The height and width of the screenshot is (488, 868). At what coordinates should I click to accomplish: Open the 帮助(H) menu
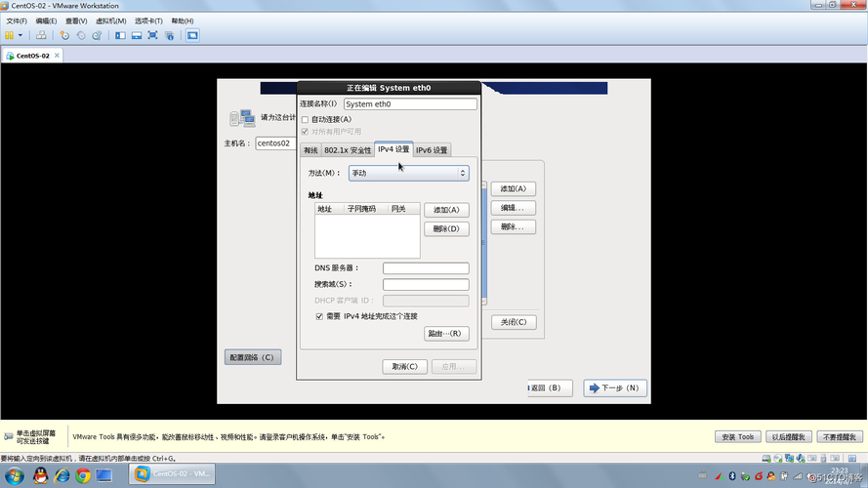click(x=183, y=21)
